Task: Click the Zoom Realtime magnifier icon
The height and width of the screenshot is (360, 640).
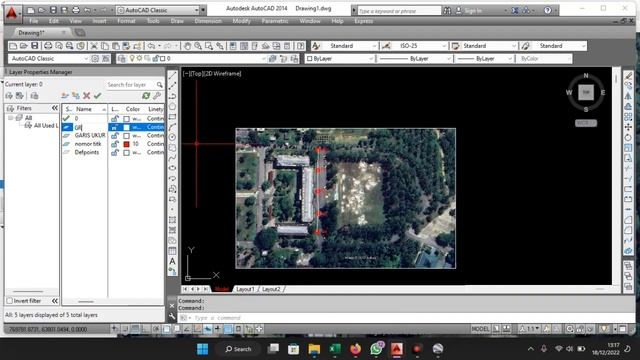Action: [x=198, y=46]
